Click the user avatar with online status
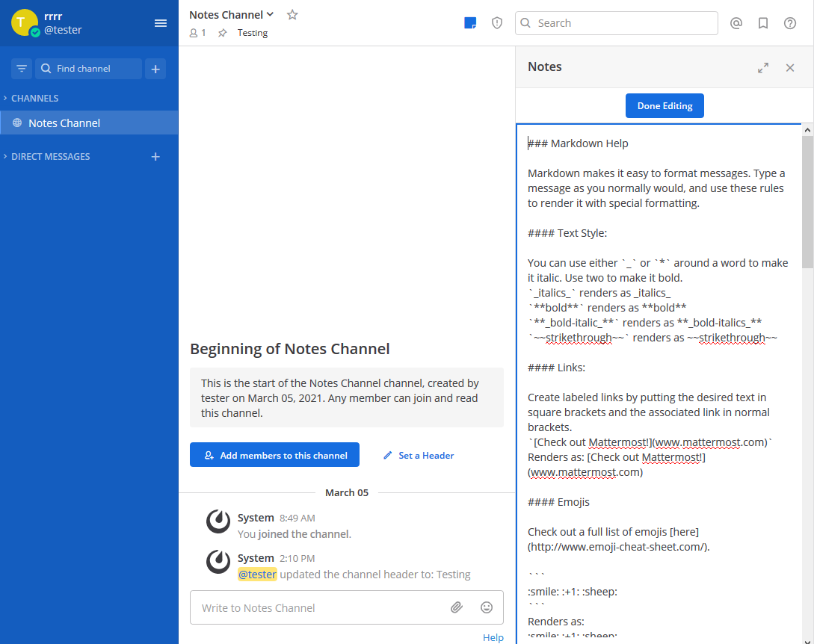The height and width of the screenshot is (644, 814). [25, 23]
